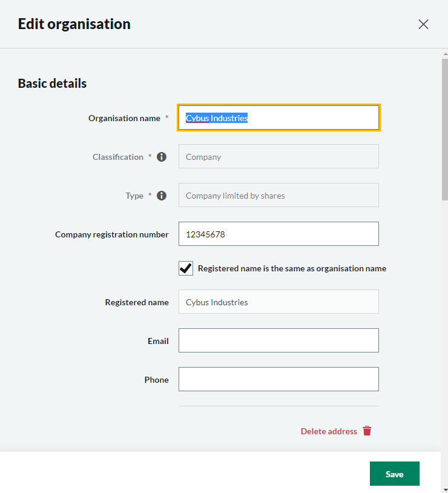Screen dimensions: 448x493
Task: Click the vertical scrollbar thumb
Action: click(x=445, y=127)
